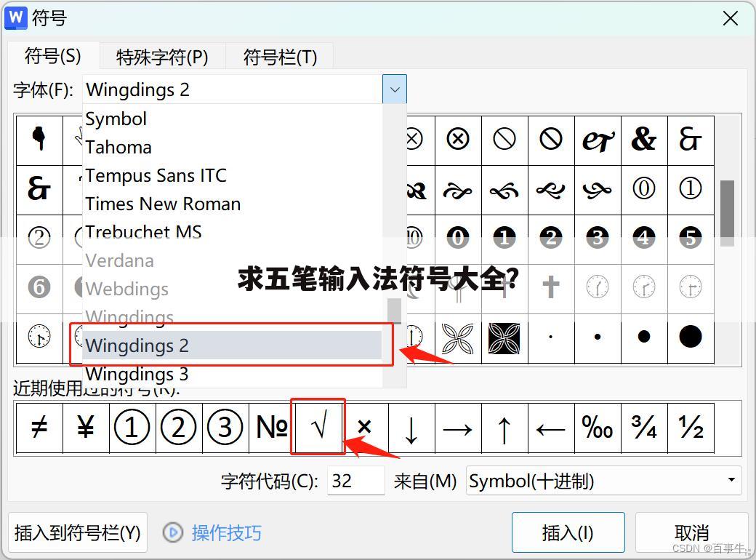Select the down arrow ↓ recent symbol
The image size is (756, 560).
(x=411, y=429)
